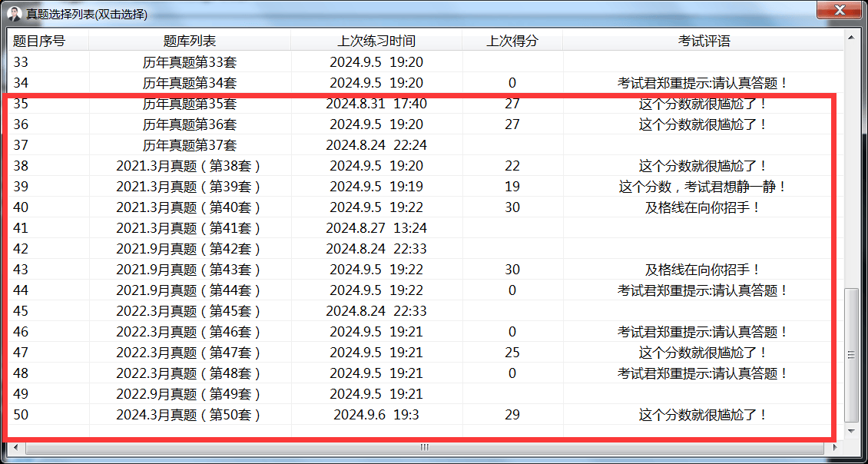Image resolution: width=868 pixels, height=464 pixels.
Task: Select 历年真题第33套 in the list
Action: 190,62
